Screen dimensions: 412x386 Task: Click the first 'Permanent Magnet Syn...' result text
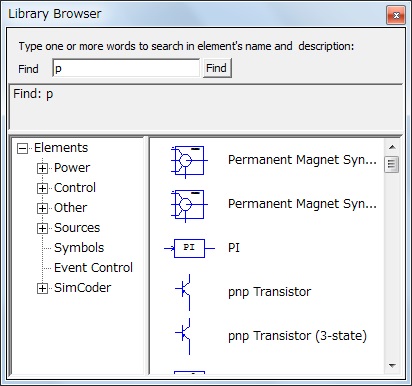pyautogui.click(x=302, y=160)
